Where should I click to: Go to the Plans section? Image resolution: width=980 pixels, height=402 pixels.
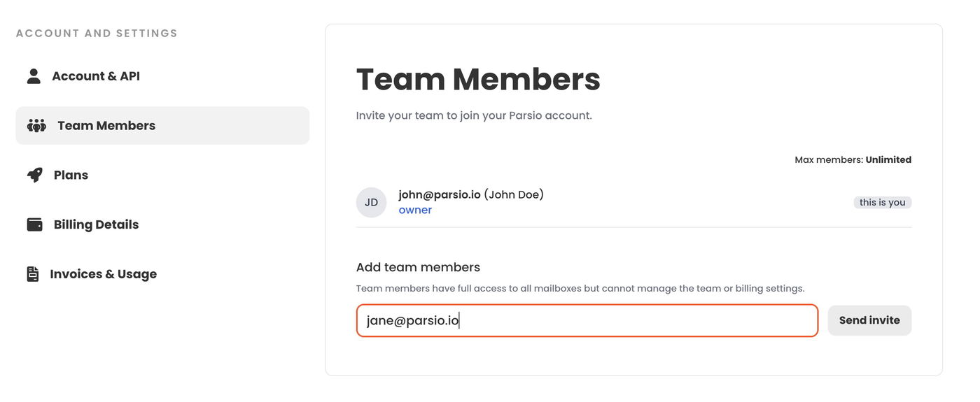click(x=71, y=175)
